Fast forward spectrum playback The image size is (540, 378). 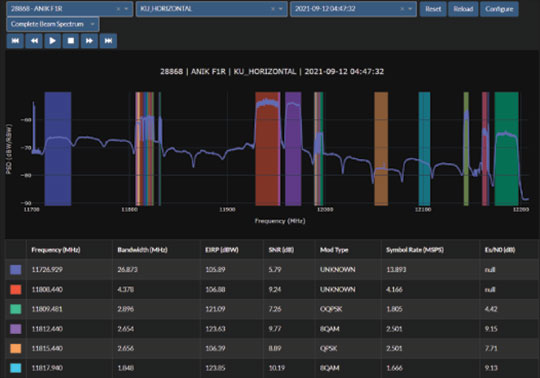tap(89, 41)
